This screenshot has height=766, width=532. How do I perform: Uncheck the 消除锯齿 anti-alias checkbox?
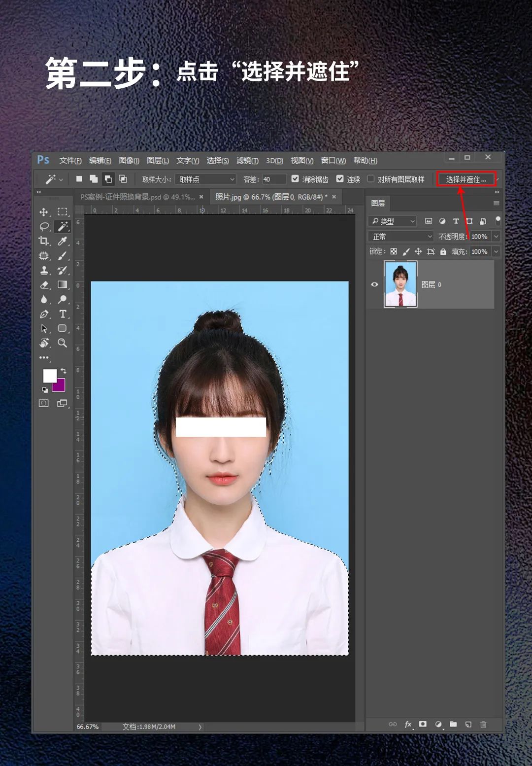(x=295, y=179)
